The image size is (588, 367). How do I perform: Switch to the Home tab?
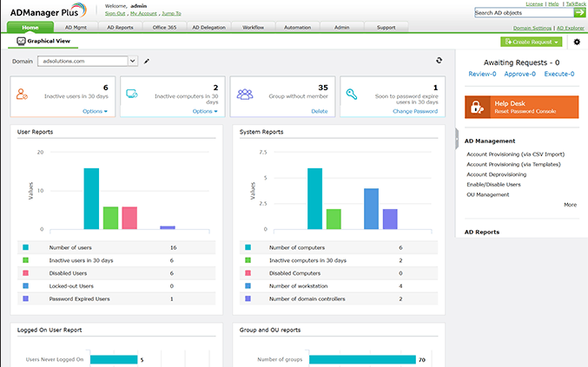[x=30, y=28]
